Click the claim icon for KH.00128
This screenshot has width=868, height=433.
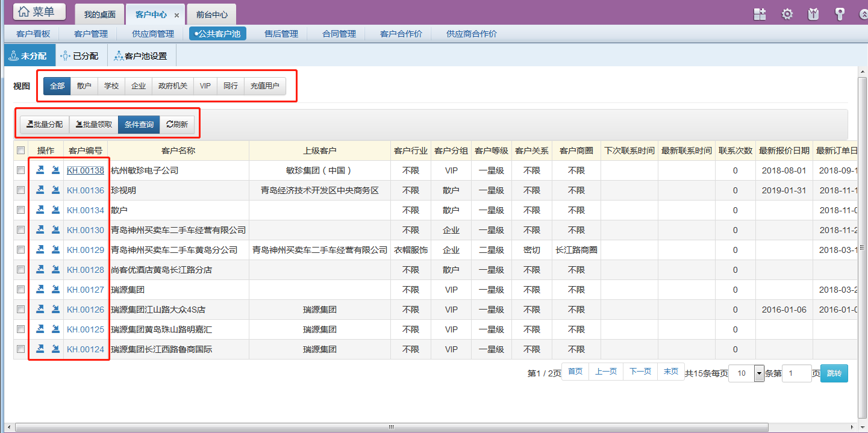coord(55,270)
